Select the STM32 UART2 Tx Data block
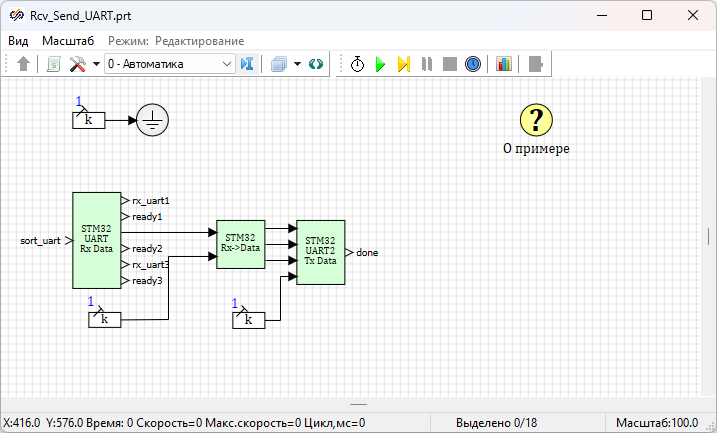The image size is (717, 433). [320, 252]
